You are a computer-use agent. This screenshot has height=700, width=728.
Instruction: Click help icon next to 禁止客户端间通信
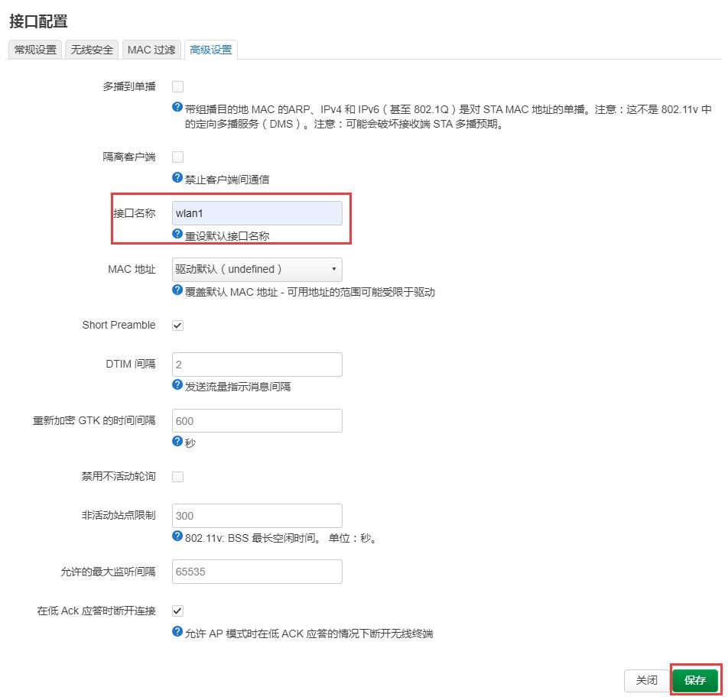(177, 177)
